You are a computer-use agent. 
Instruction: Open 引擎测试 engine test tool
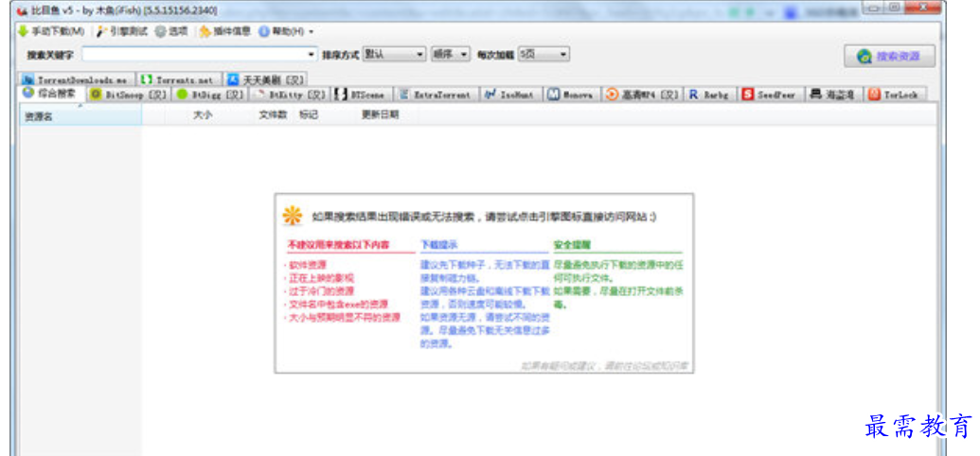(x=122, y=31)
